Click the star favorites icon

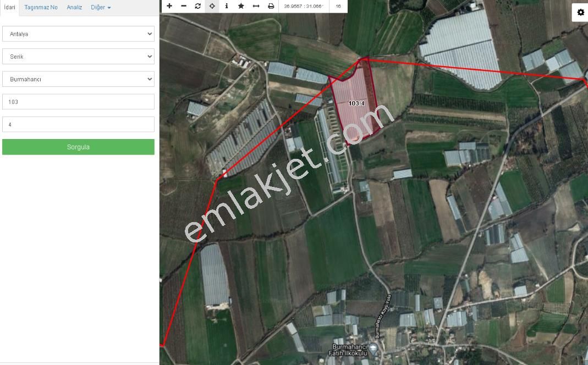[x=241, y=6]
